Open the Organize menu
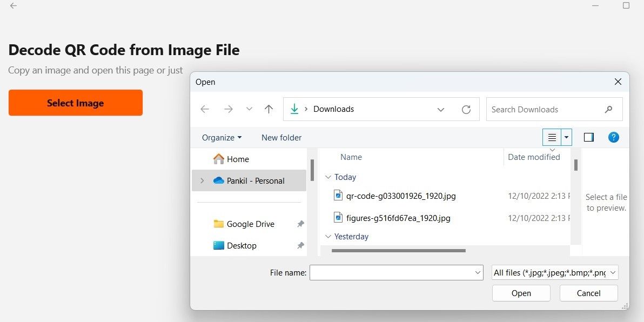Image resolution: width=644 pixels, height=322 pixels. [222, 137]
